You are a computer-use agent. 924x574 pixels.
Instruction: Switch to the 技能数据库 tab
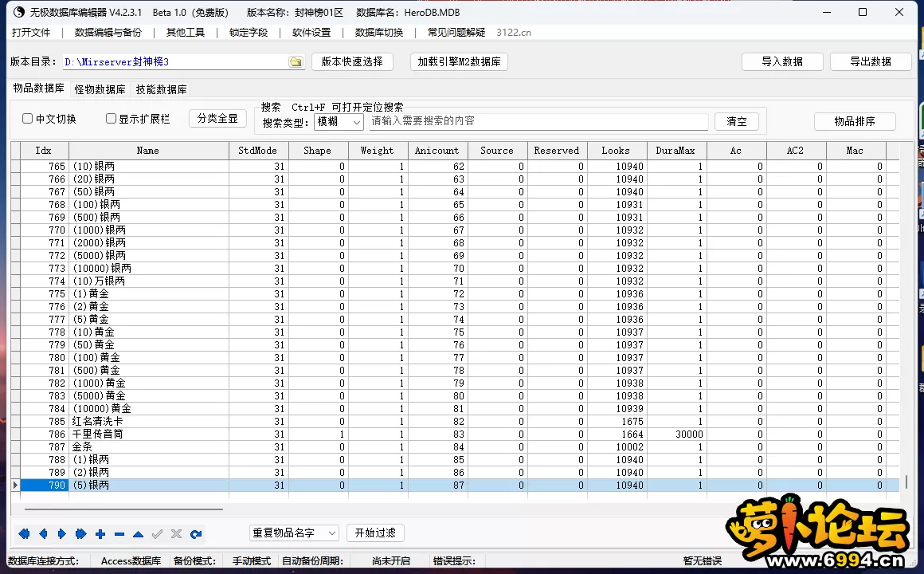[162, 89]
